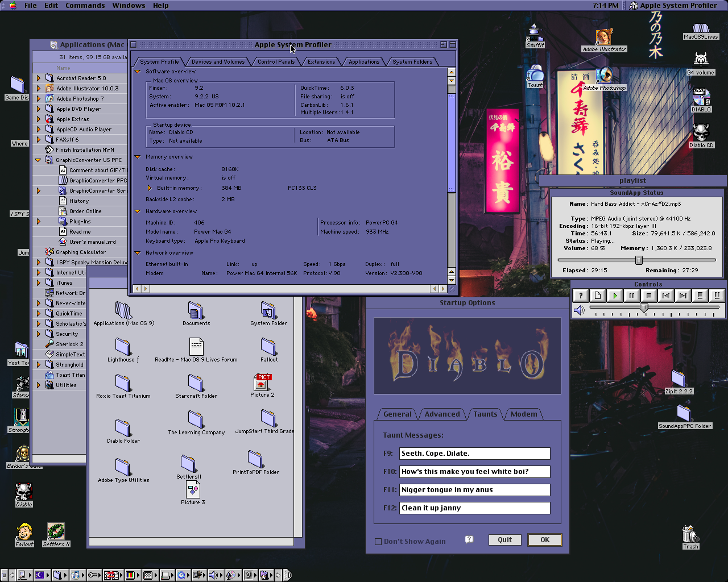Collapse the Memory overview section
This screenshot has width=728, height=582.
138,157
